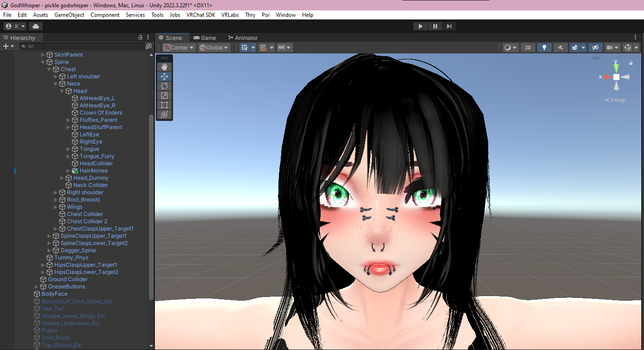
Task: Toggle 2D view mode
Action: (x=528, y=48)
